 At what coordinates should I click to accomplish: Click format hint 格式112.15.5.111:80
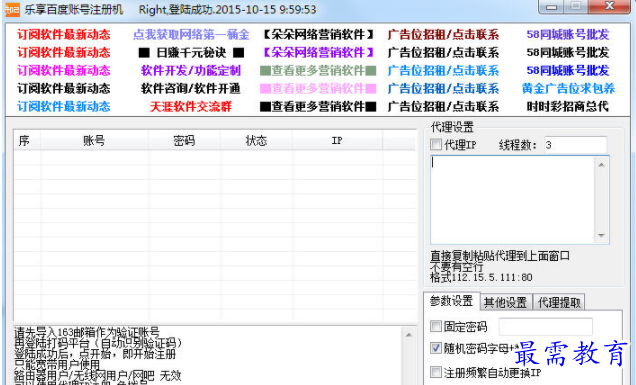click(481, 277)
